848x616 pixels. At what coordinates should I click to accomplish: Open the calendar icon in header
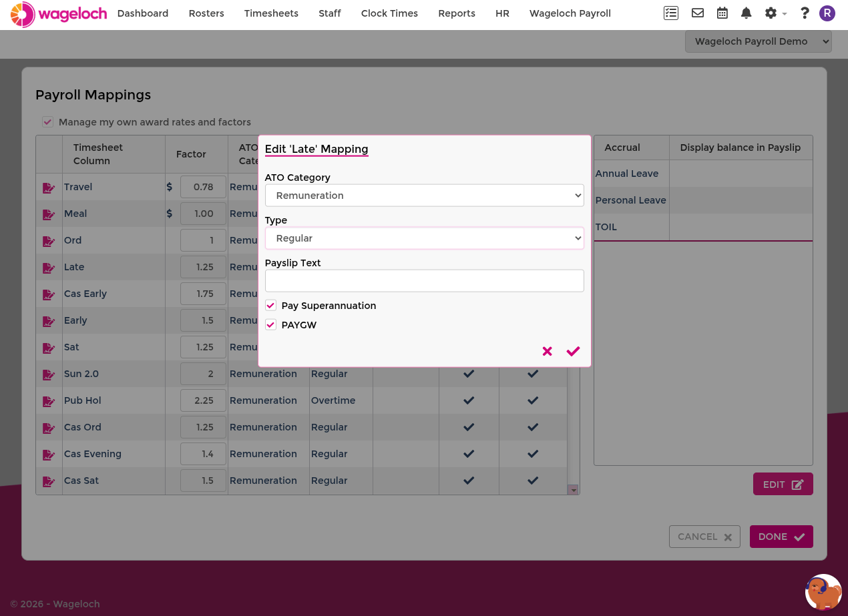(x=722, y=13)
